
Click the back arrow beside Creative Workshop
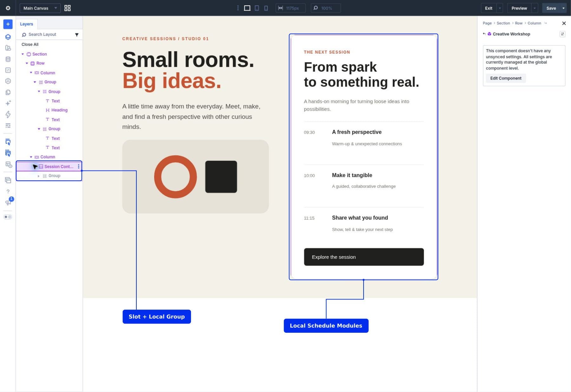(484, 34)
